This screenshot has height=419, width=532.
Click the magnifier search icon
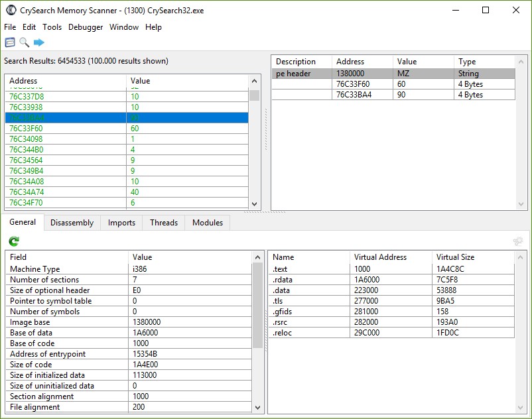(x=25, y=42)
